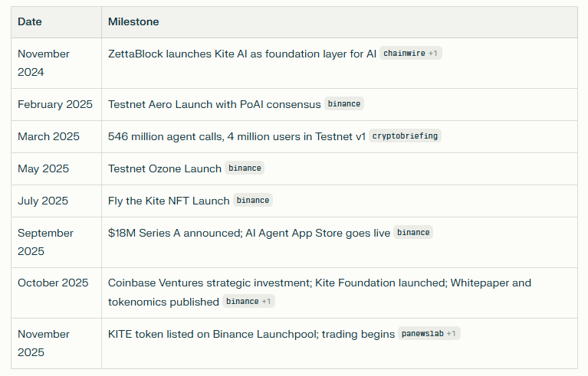The height and width of the screenshot is (376, 588).
Task: Click the May 2025 date cell
Action: pyautogui.click(x=44, y=168)
